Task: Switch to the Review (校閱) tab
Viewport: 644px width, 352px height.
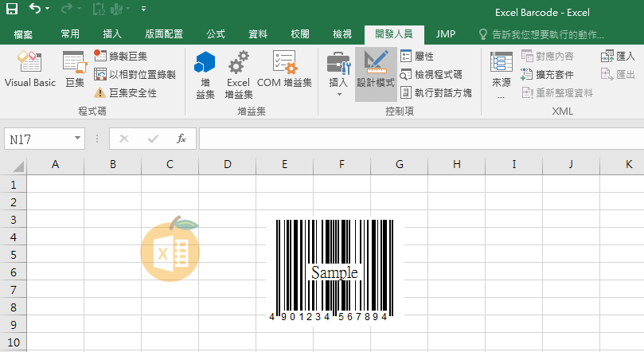Action: click(300, 34)
